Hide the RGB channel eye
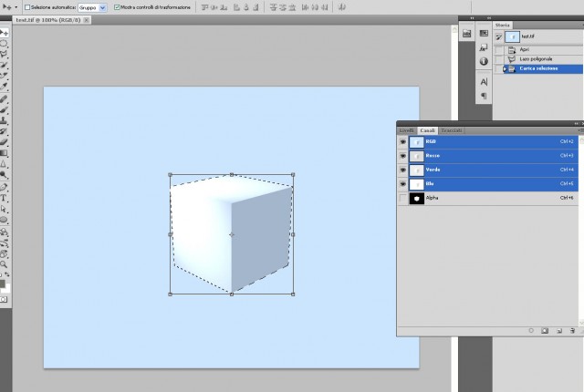Screen dimensions: 584x392 coord(403,141)
